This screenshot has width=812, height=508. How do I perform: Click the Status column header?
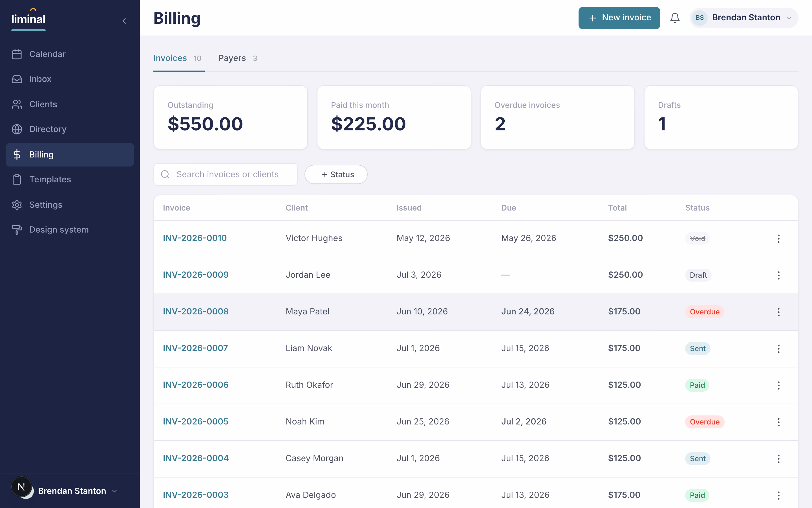click(697, 208)
